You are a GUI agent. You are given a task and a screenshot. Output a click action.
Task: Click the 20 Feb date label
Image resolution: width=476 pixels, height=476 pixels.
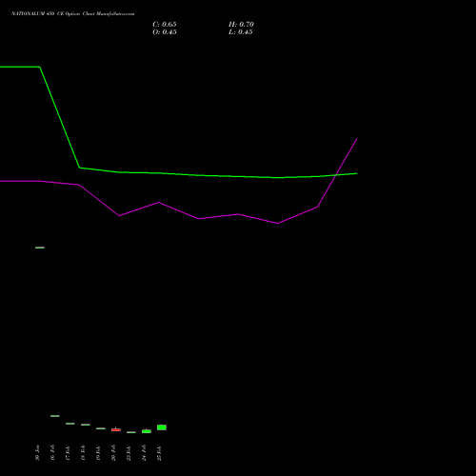click(x=113, y=452)
